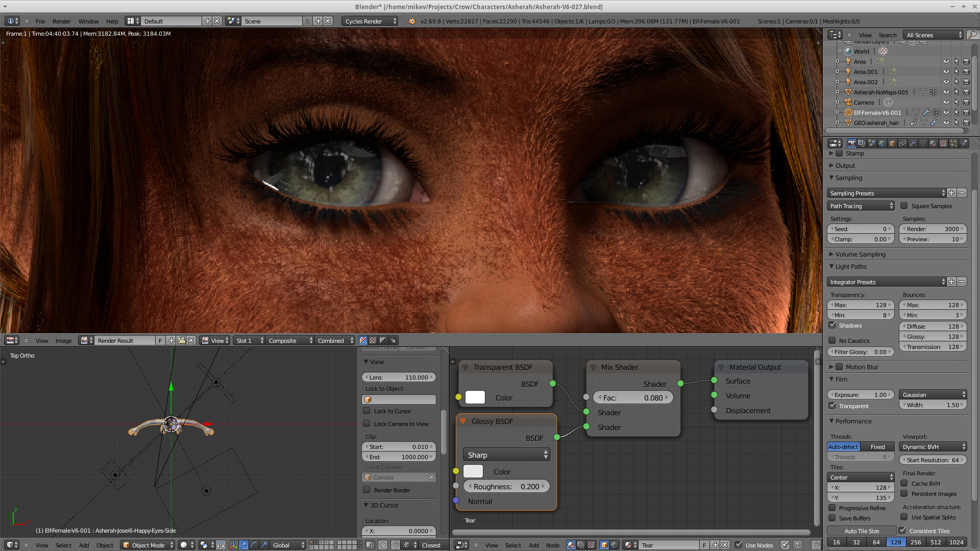Enable Lock Camera to View checkbox
Viewport: 980px width, 551px height.
point(366,423)
